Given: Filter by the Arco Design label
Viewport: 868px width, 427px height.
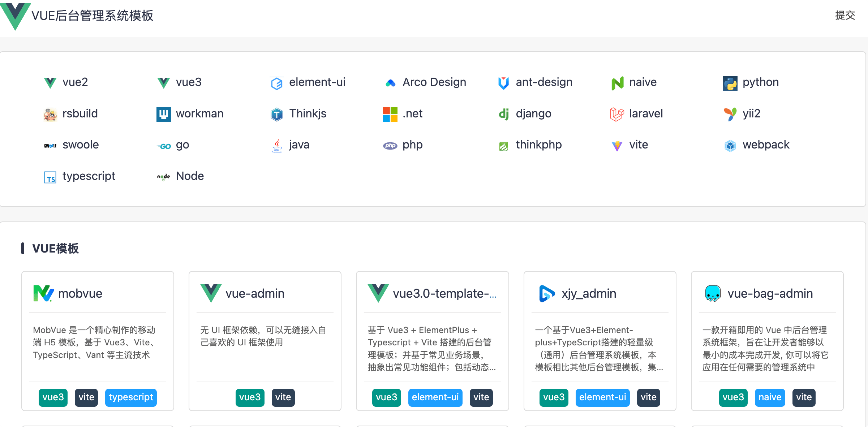Looking at the screenshot, I should [434, 82].
